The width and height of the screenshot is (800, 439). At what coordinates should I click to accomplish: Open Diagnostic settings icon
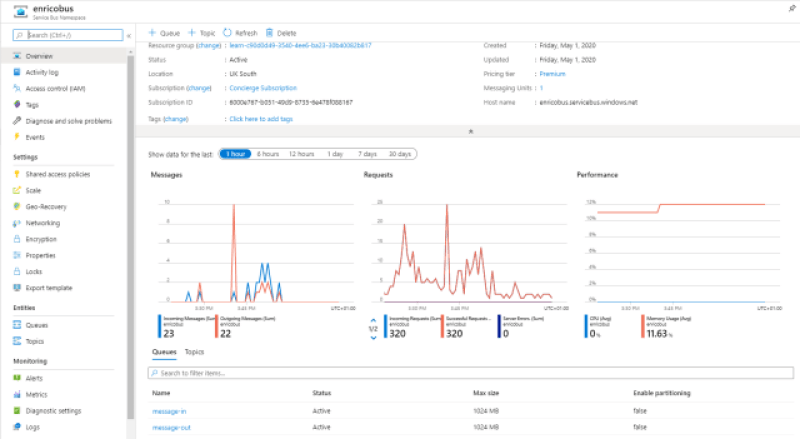pyautogui.click(x=17, y=411)
